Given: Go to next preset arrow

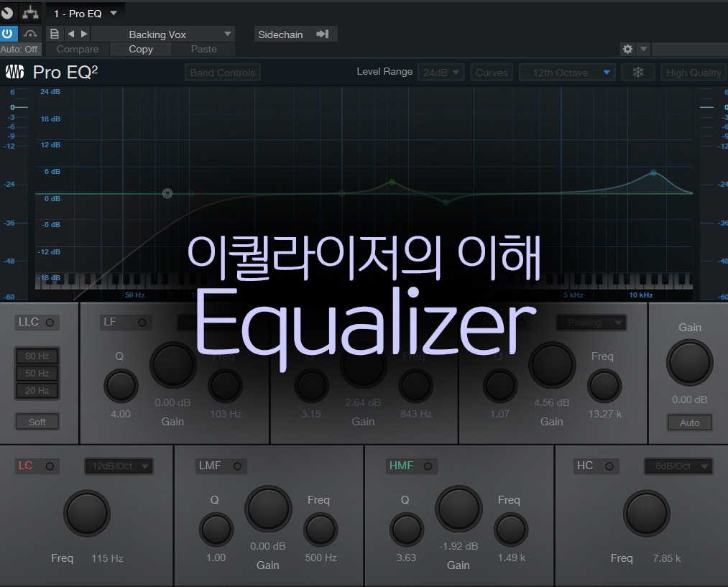Looking at the screenshot, I should [84, 34].
